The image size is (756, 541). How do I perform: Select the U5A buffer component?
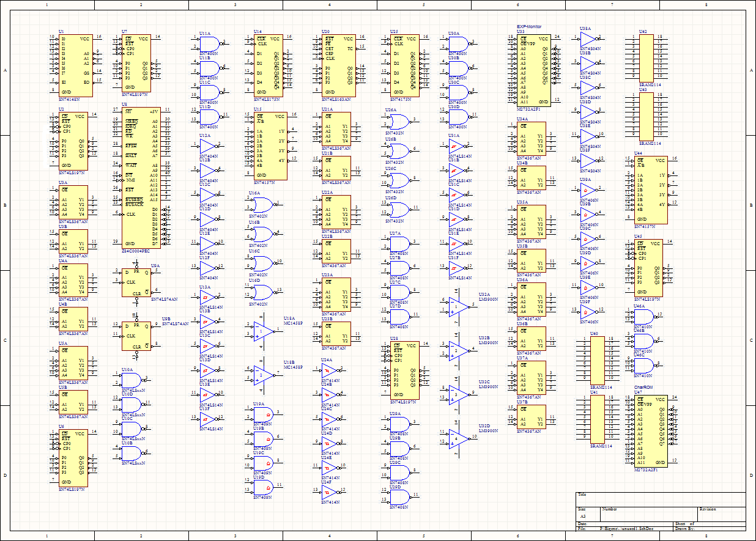coord(73,363)
